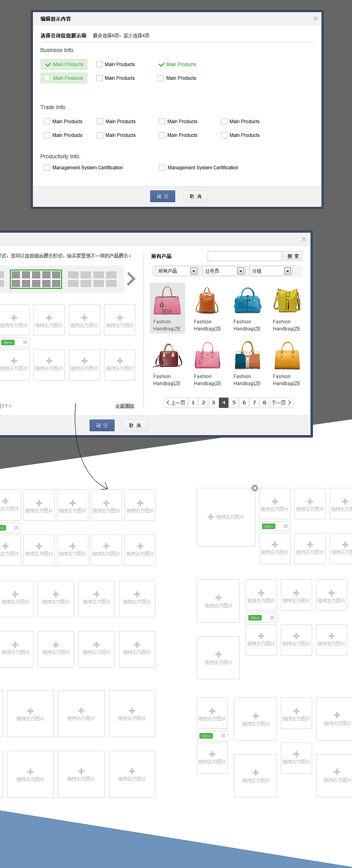
Task: Cancel with 取消 in the 编辑显示内容 dialog
Action: [196, 196]
